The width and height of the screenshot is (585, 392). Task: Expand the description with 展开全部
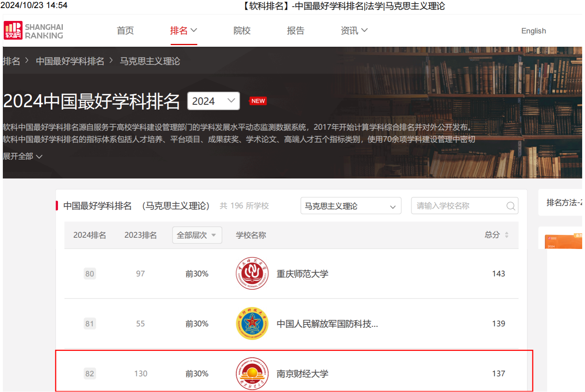pyautogui.click(x=23, y=156)
